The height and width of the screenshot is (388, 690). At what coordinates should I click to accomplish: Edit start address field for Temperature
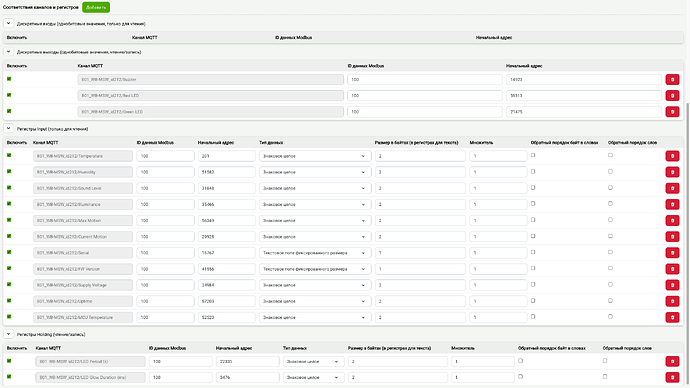226,156
